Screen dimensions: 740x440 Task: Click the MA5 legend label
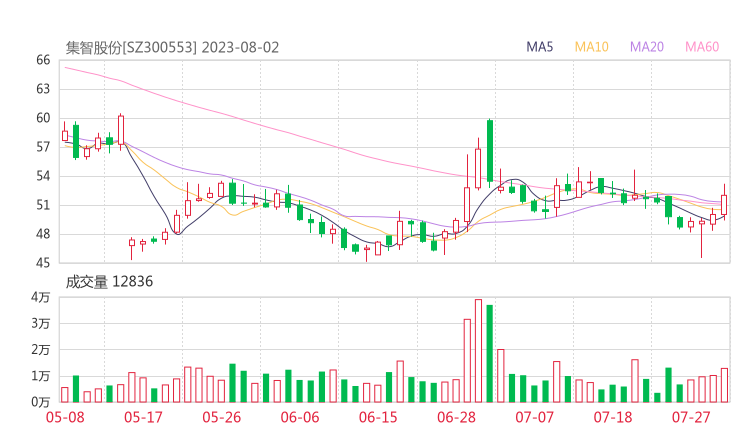[539, 47]
